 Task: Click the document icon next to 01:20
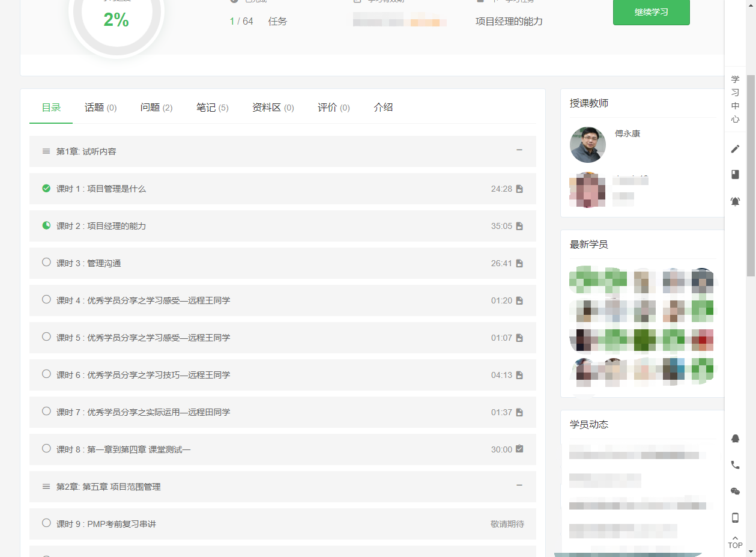(519, 300)
